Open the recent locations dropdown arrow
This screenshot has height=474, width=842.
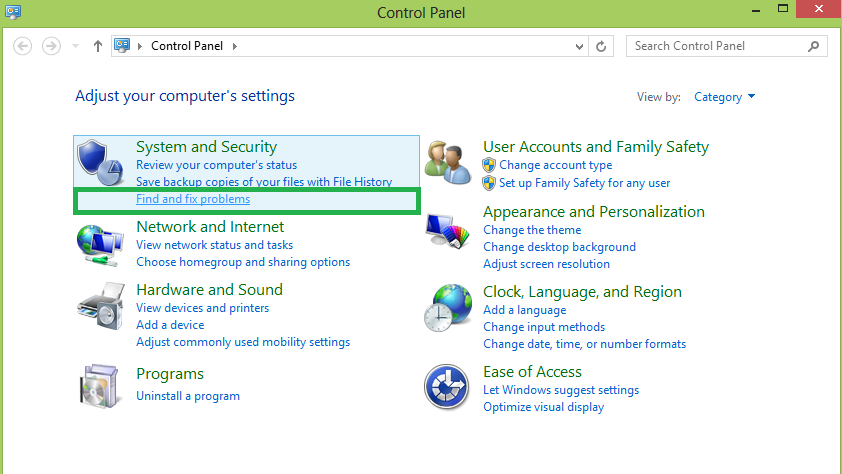76,46
